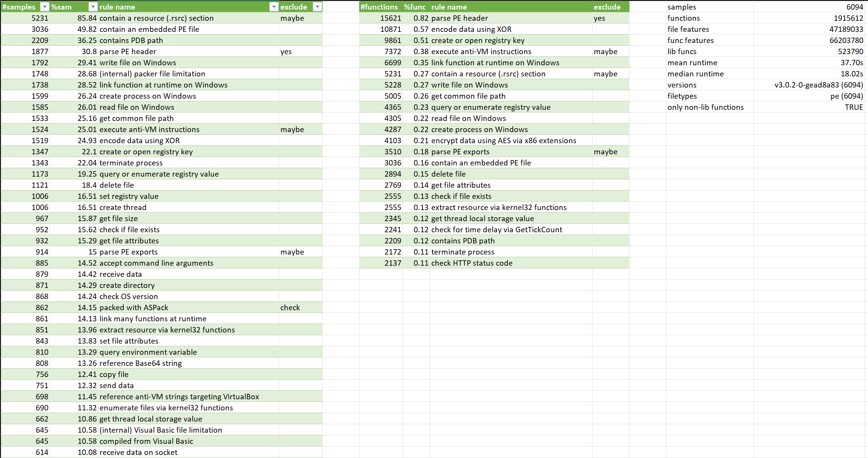Open the %sam column filter dropdown
Image resolution: width=868 pixels, height=458 pixels.
93,7
